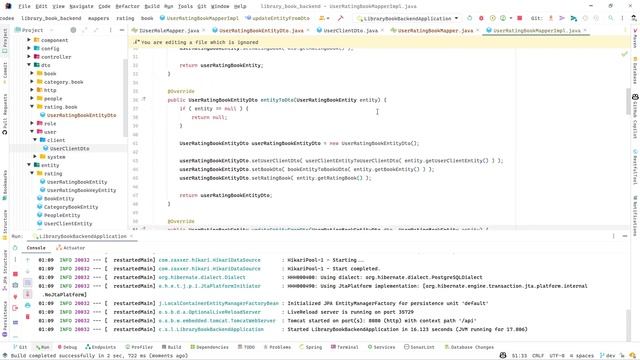
Task: Open the Project panel options kebab menu
Action: pyautogui.click(x=110, y=30)
